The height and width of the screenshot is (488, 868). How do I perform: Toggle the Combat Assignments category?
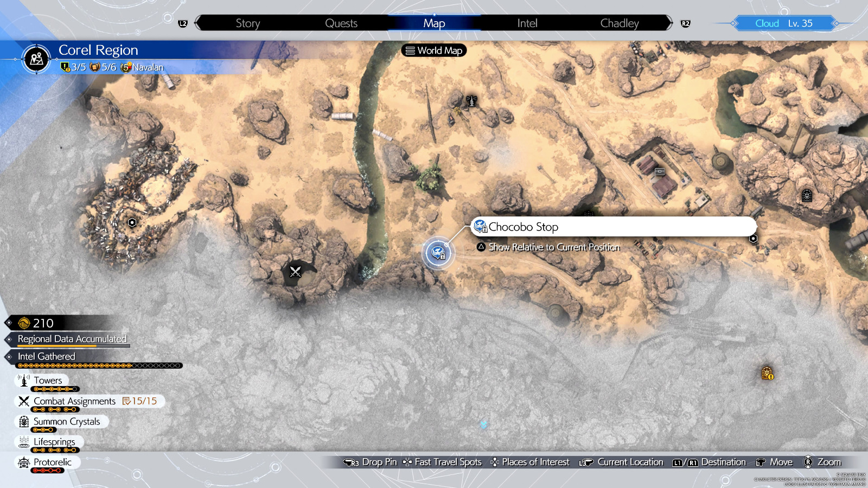point(75,401)
